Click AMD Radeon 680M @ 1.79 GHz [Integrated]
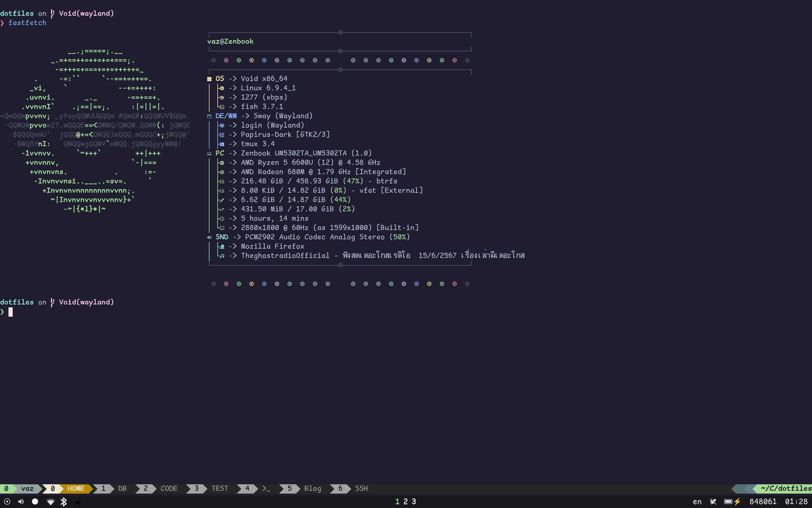This screenshot has height=508, width=812. 323,172
